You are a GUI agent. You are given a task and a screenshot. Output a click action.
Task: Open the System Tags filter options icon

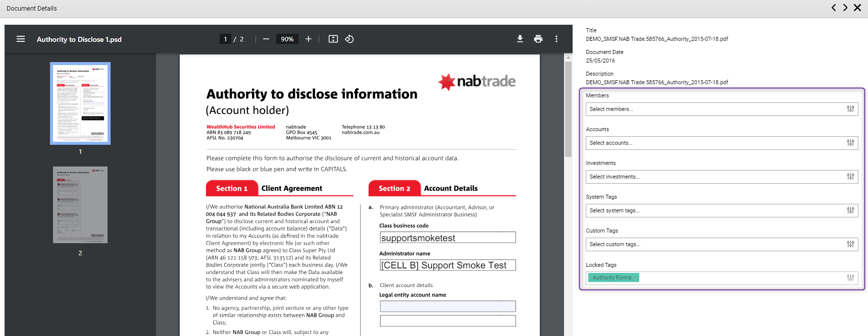(850, 210)
